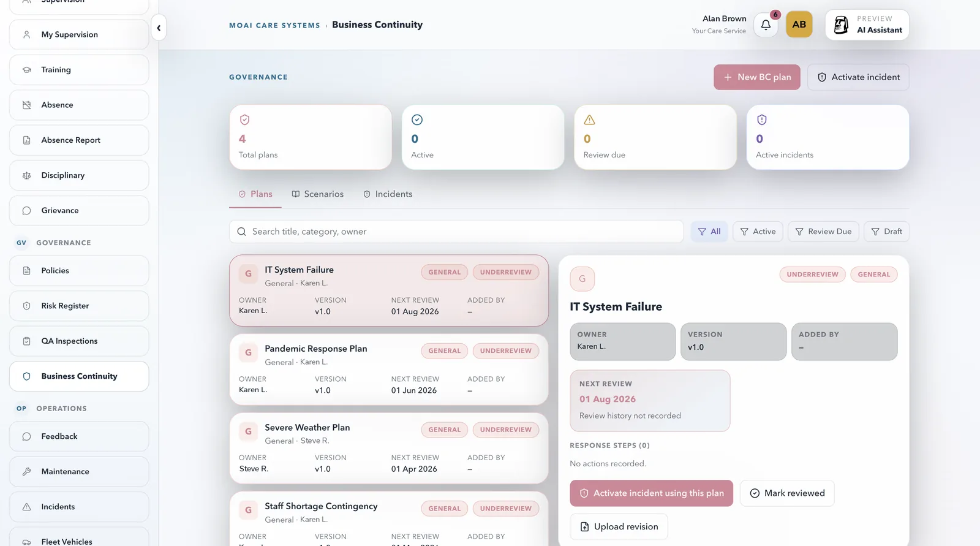The height and width of the screenshot is (546, 980).
Task: Click the Business Continuity shield icon
Action: (26, 376)
